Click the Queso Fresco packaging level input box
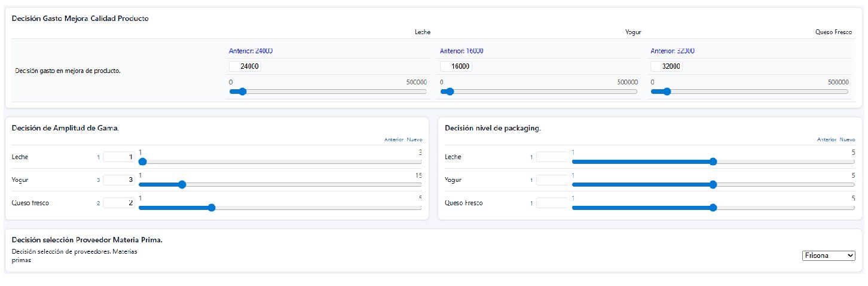This screenshot has height=286, width=868. (x=552, y=203)
